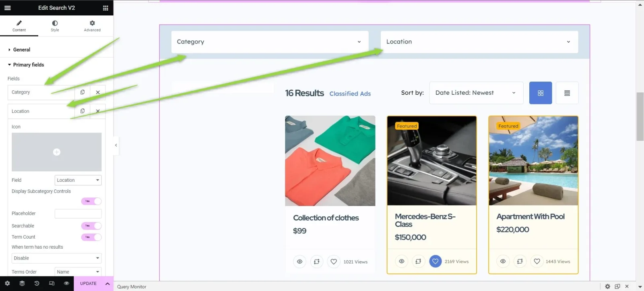Switch Responsive mode icon
644x291 pixels.
tap(52, 283)
